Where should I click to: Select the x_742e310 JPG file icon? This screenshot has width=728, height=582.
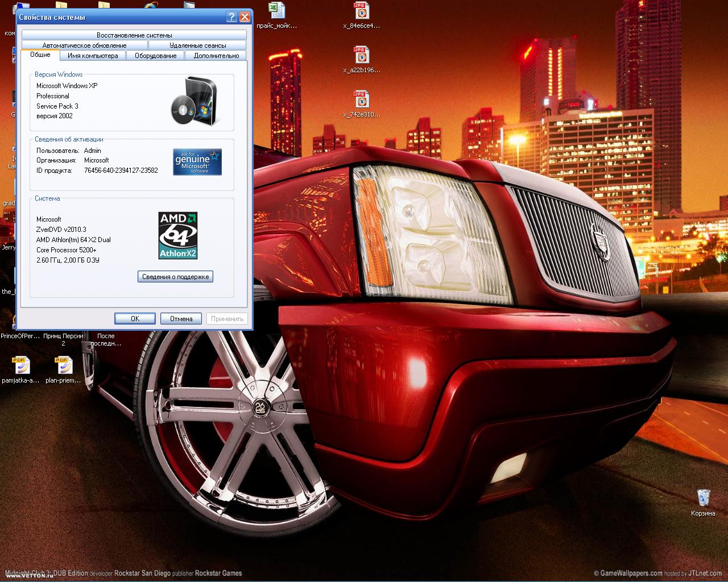[361, 99]
